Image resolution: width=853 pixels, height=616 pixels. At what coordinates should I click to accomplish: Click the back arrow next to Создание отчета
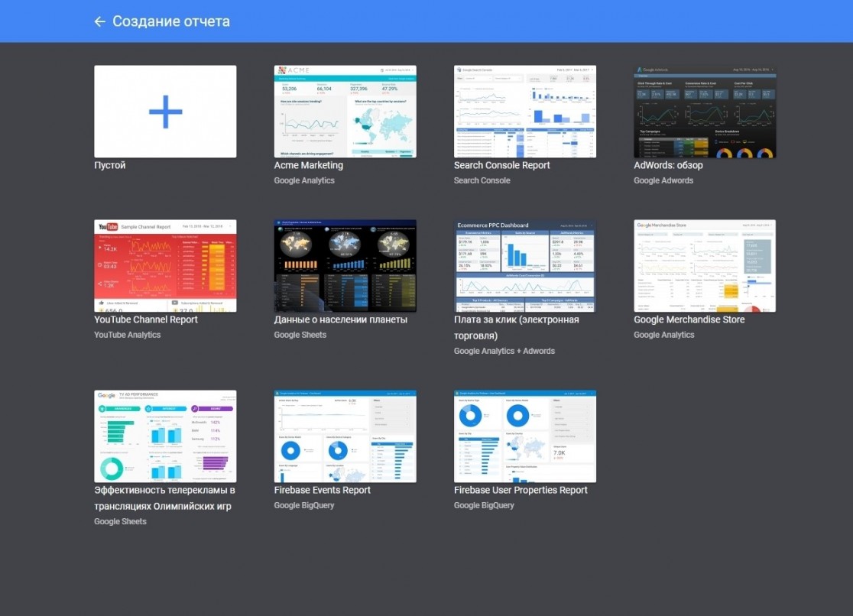click(x=99, y=21)
